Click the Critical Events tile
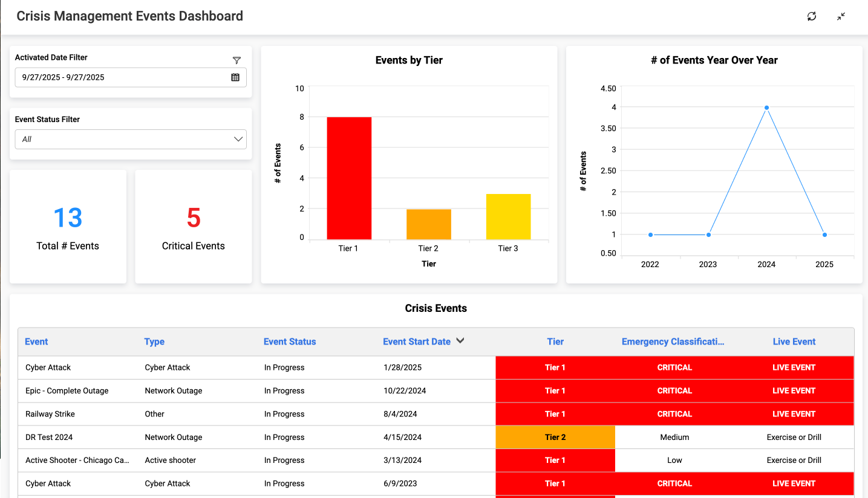This screenshot has height=498, width=868. coord(194,227)
